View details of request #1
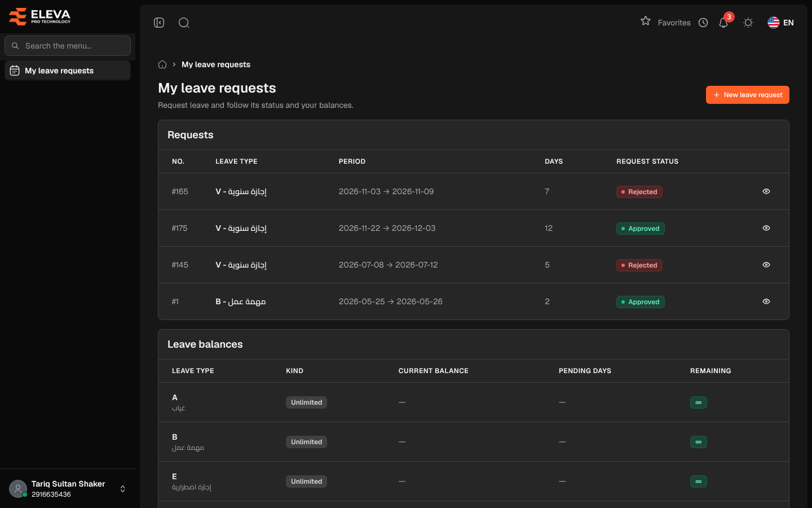The width and height of the screenshot is (812, 508). [x=766, y=301]
